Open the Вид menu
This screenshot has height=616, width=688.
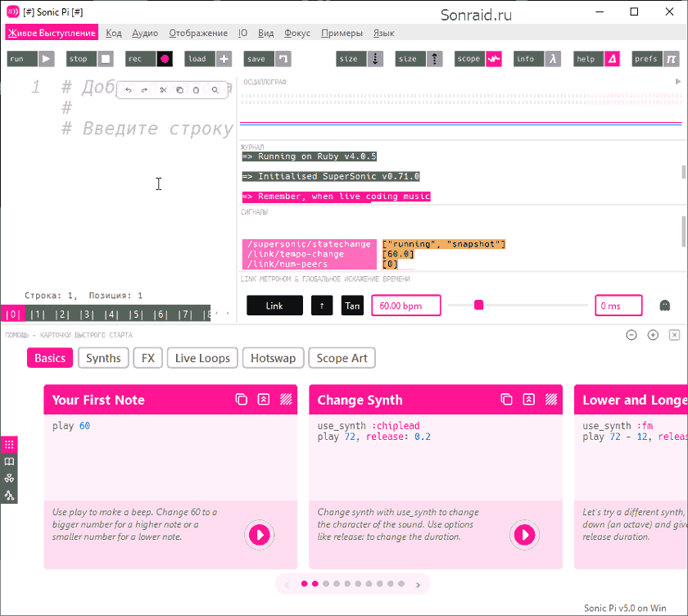pyautogui.click(x=266, y=33)
